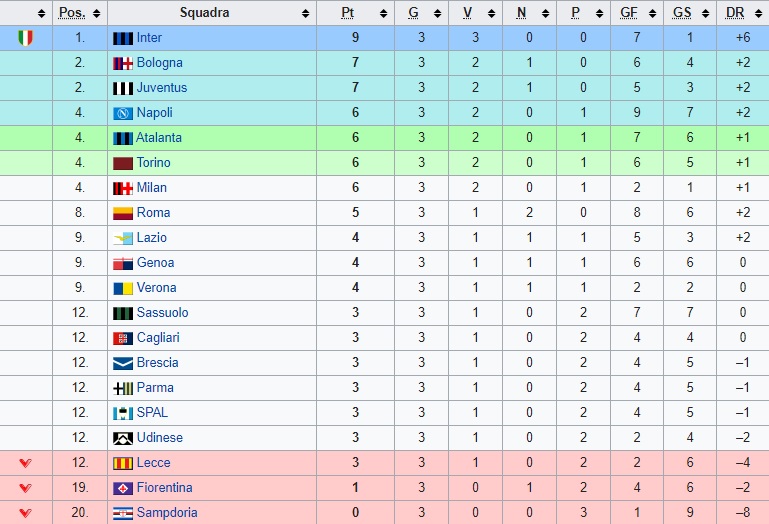Image resolution: width=769 pixels, height=524 pixels.
Task: Click the GS column header
Action: [682, 13]
